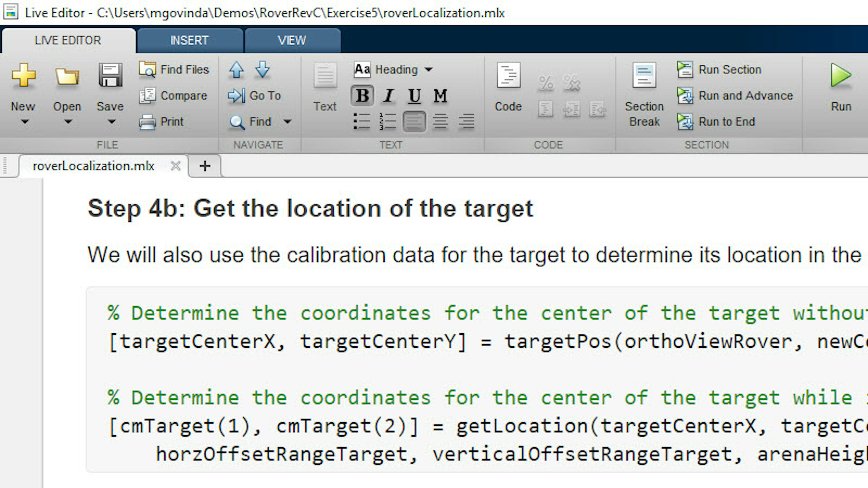Click the uncomment percent icon

coord(572,83)
